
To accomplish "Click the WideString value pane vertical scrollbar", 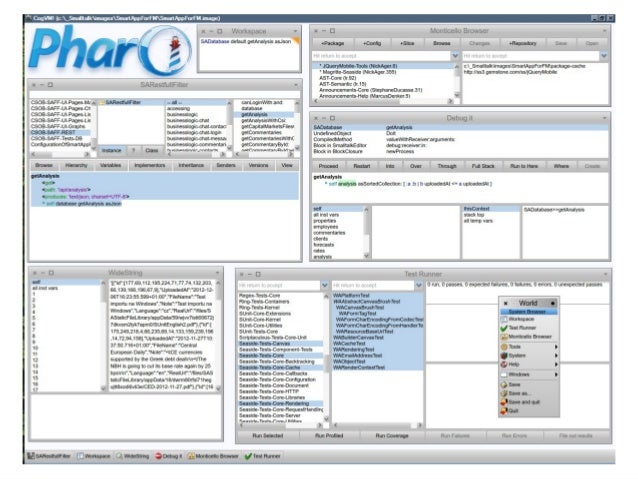I will [218, 336].
